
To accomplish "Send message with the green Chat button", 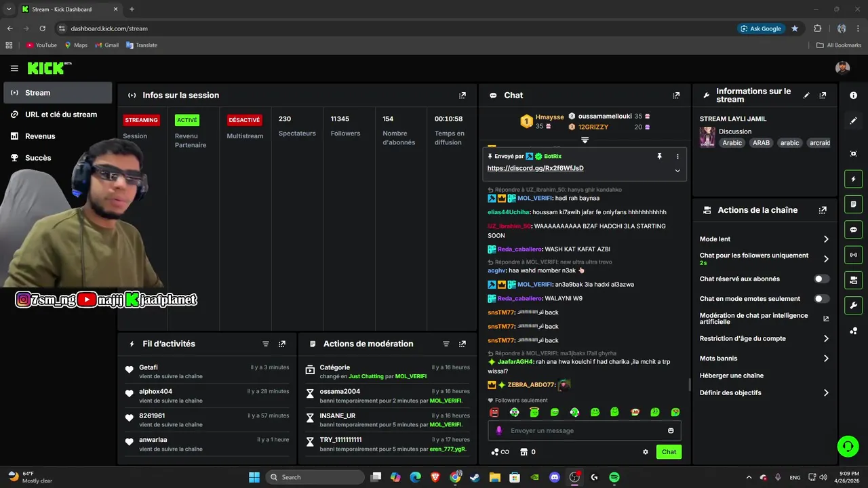I will tap(669, 452).
